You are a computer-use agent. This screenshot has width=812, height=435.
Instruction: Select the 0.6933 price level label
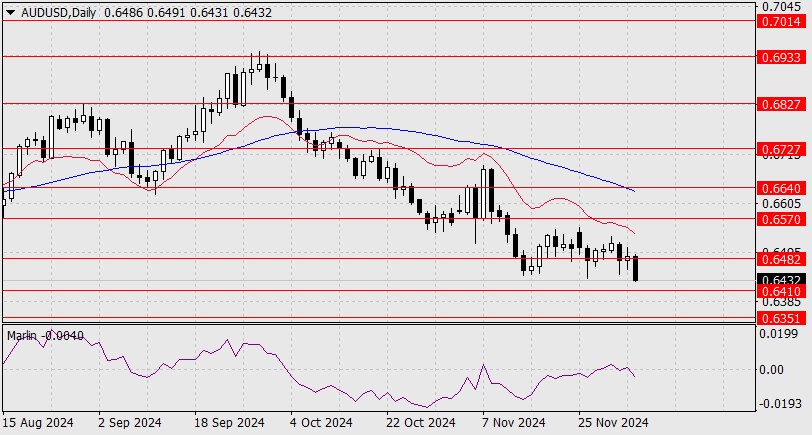click(x=781, y=57)
